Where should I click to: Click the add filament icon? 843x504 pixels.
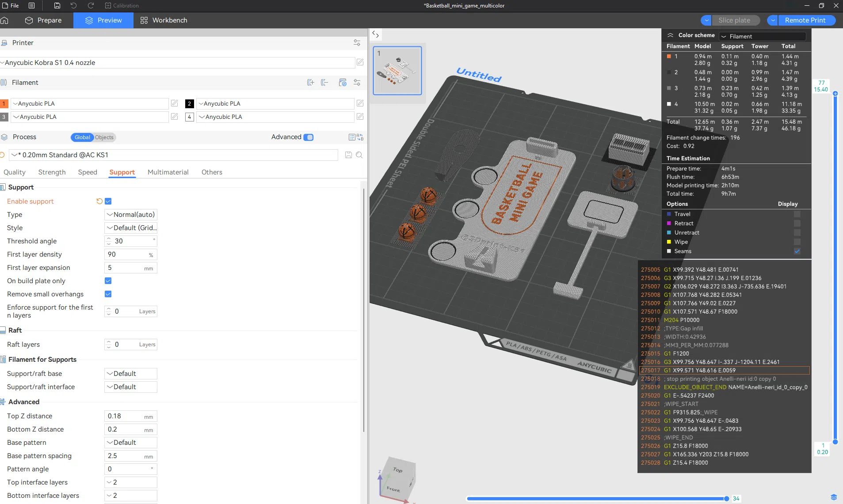coord(311,83)
